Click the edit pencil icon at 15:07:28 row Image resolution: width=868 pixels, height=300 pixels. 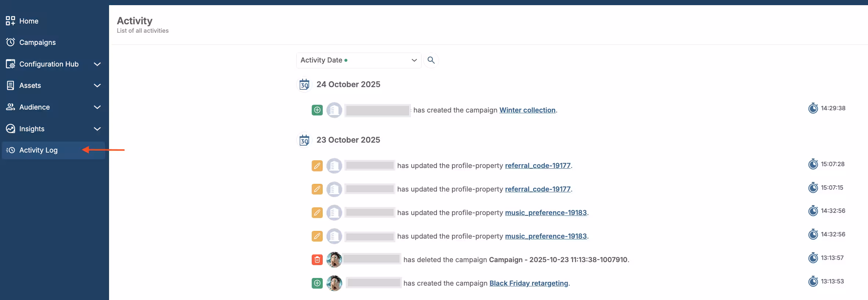pos(317,166)
